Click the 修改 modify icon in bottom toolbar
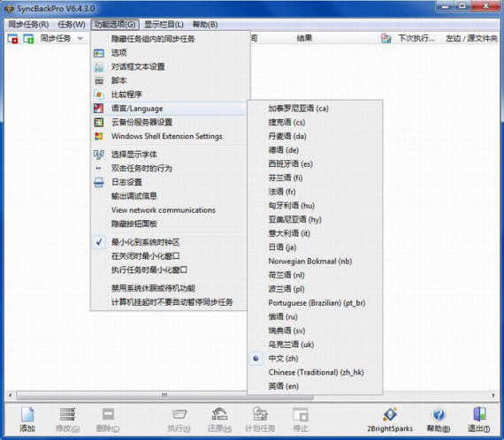This screenshot has width=504, height=440. click(x=67, y=414)
